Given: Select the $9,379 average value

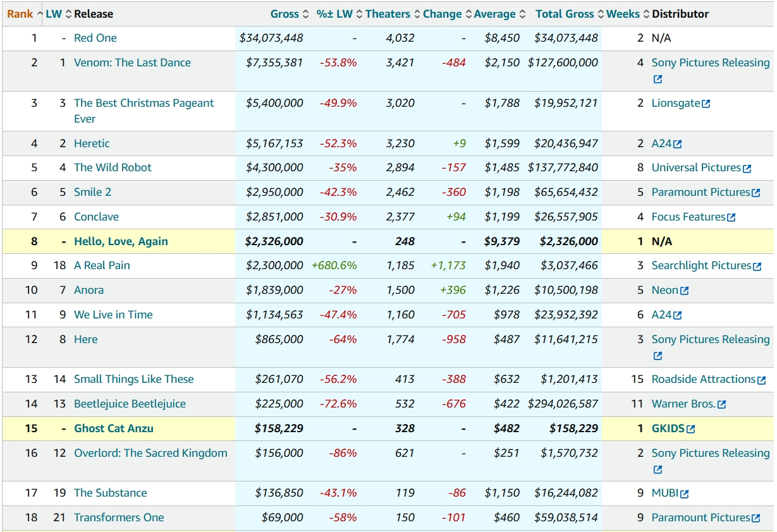Looking at the screenshot, I should [502, 241].
